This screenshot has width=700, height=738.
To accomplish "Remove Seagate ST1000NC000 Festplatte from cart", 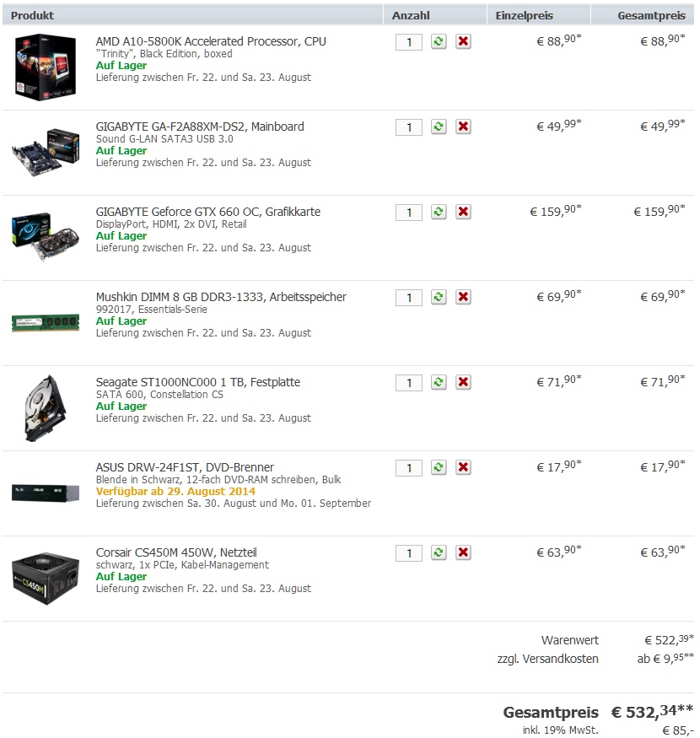I will 463,382.
